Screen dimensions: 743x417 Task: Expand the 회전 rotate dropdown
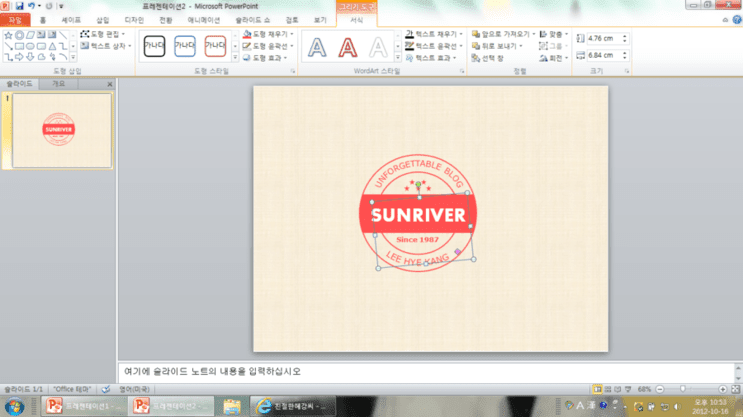point(566,58)
